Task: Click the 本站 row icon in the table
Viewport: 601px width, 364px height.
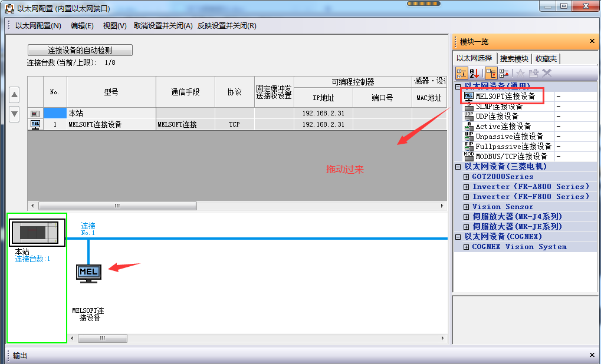Action: (35, 114)
